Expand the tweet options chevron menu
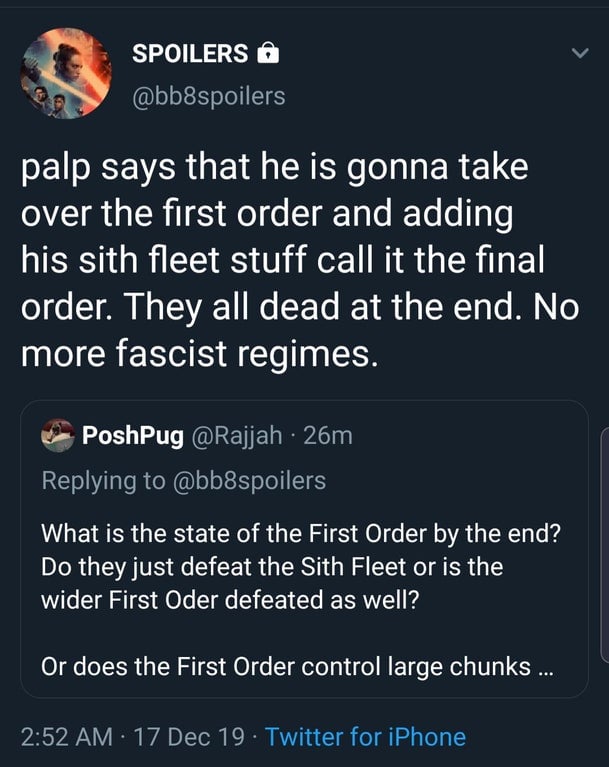This screenshot has height=767, width=609. (x=577, y=54)
